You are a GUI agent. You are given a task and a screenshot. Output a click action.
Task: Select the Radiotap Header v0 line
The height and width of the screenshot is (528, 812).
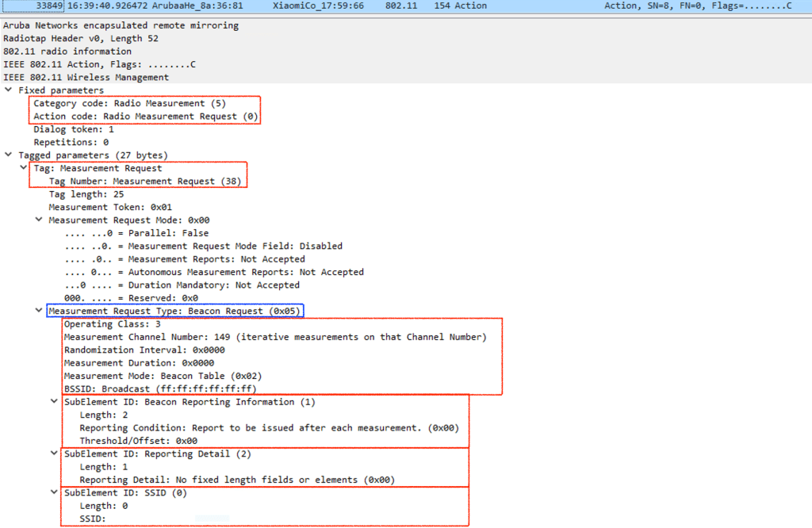pyautogui.click(x=80, y=38)
